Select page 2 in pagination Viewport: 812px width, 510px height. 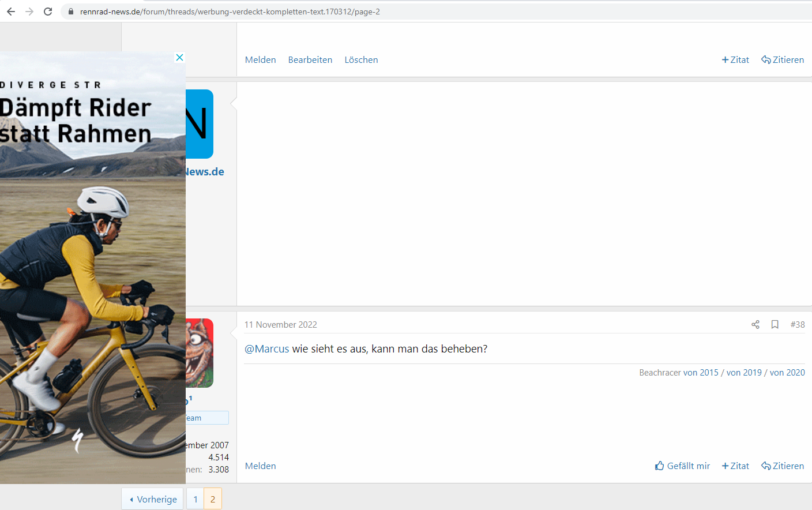(213, 499)
